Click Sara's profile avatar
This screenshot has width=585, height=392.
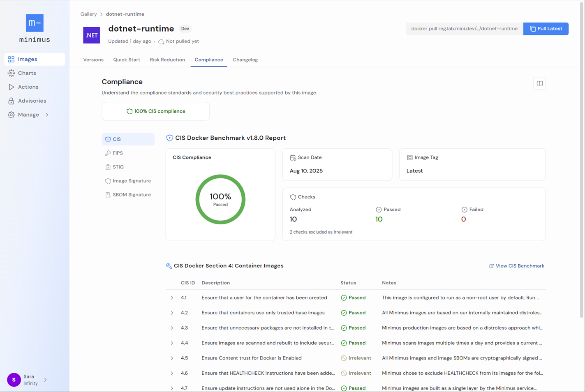[14, 380]
